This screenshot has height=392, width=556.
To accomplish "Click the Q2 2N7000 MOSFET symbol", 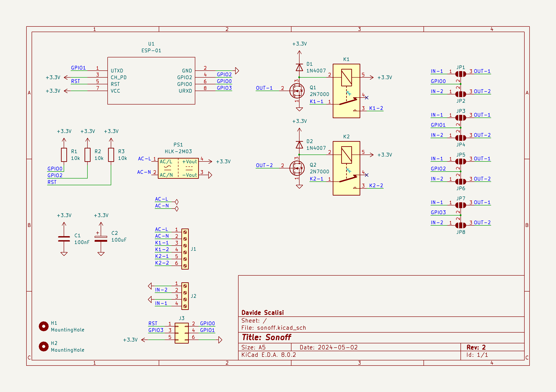I will coord(297,168).
